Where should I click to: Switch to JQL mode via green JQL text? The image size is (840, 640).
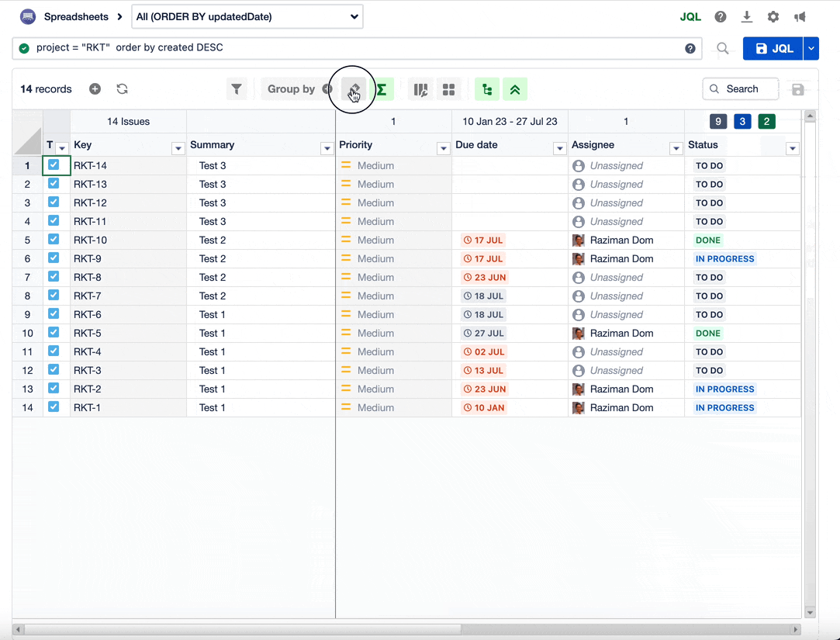[690, 17]
